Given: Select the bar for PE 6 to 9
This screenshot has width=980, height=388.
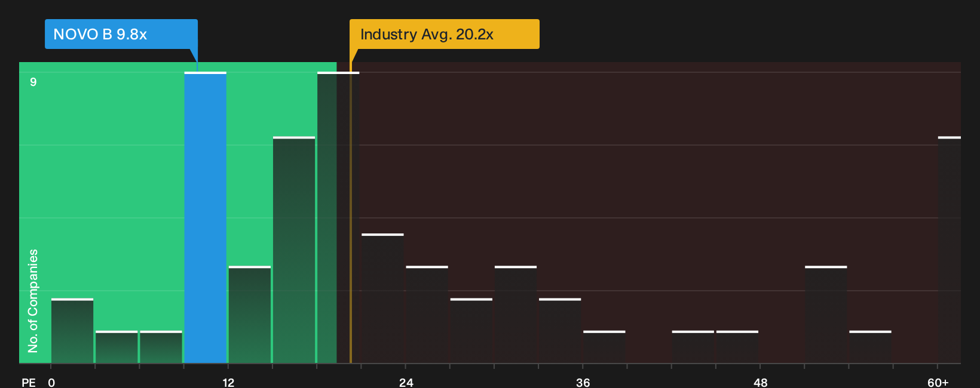Looking at the screenshot, I should (161, 347).
